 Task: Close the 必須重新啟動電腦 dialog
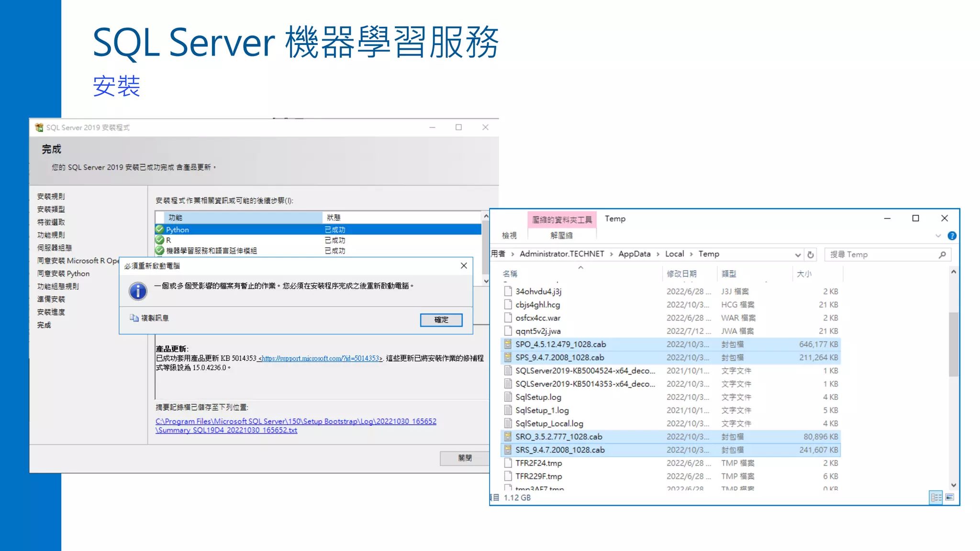(x=464, y=265)
